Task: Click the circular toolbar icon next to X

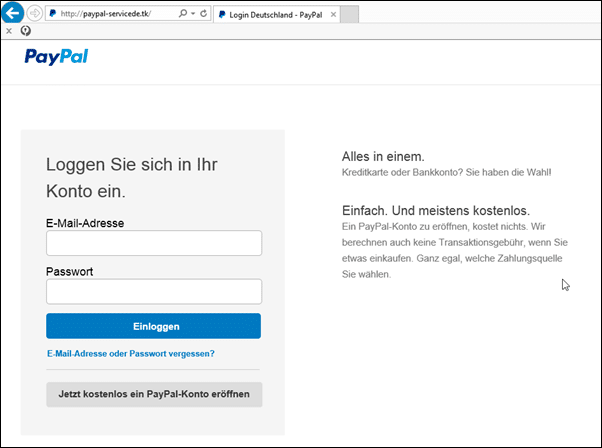Action: 25,30
